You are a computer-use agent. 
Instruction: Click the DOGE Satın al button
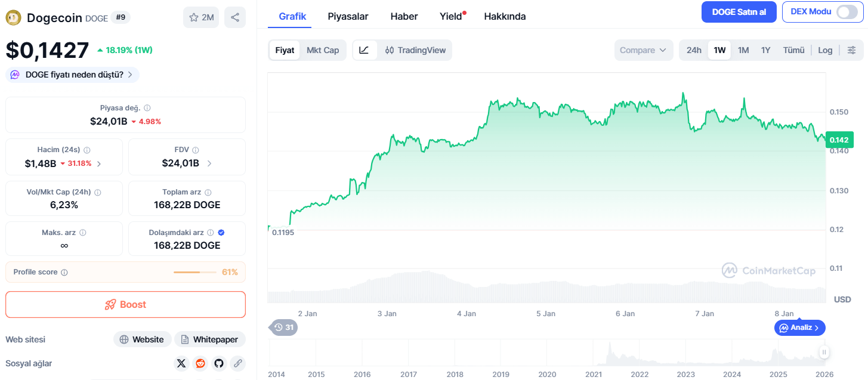pos(739,12)
